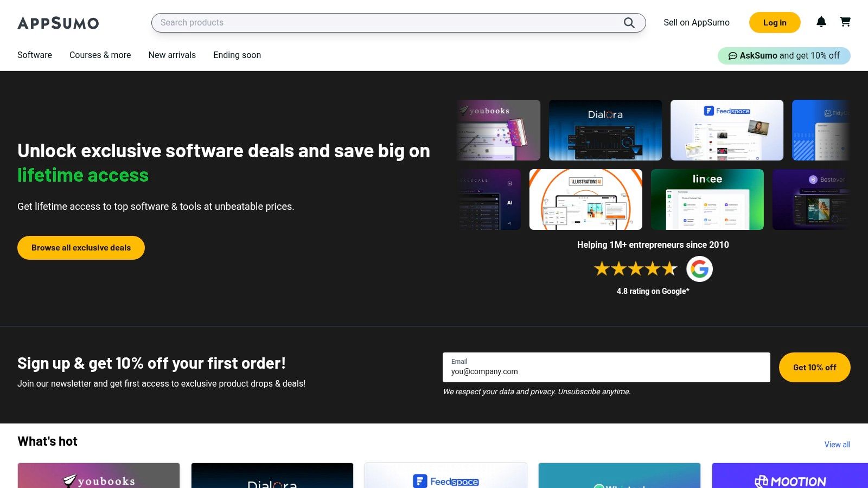The width and height of the screenshot is (868, 488).
Task: Click Sell on AppSumo link
Action: tap(697, 23)
